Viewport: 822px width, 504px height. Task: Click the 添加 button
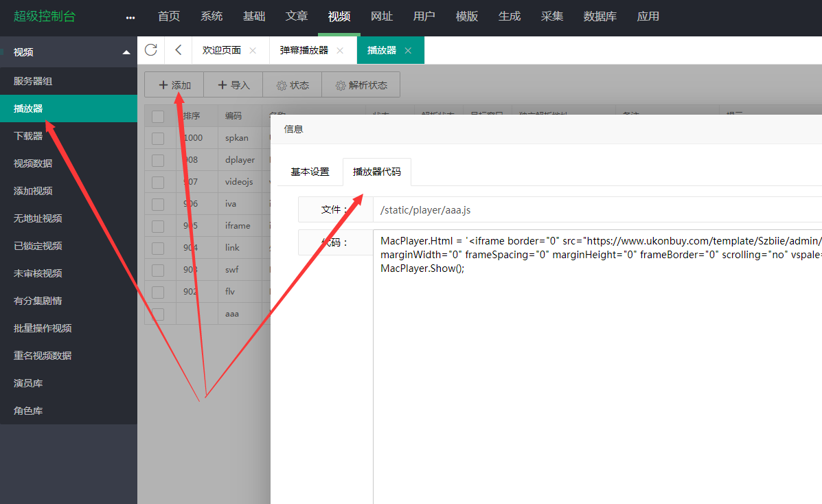coord(174,85)
